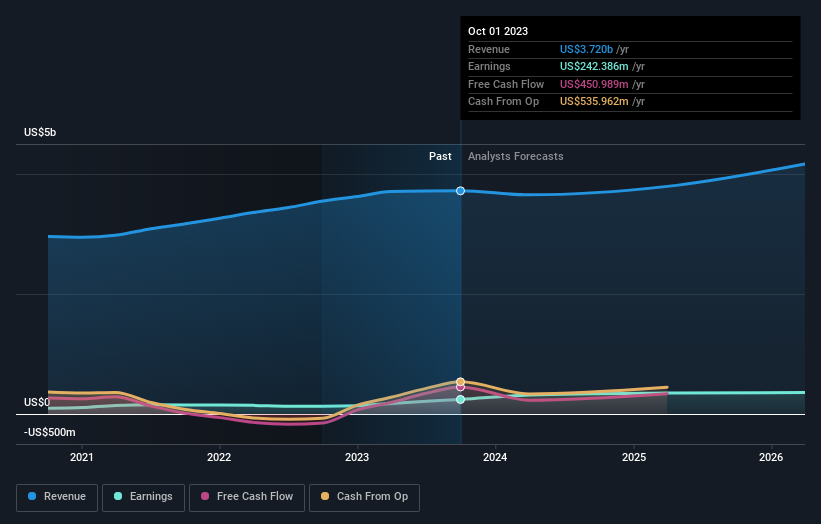The image size is (821, 524).
Task: Click the orange Cash From Op legend dot
Action: pyautogui.click(x=325, y=496)
